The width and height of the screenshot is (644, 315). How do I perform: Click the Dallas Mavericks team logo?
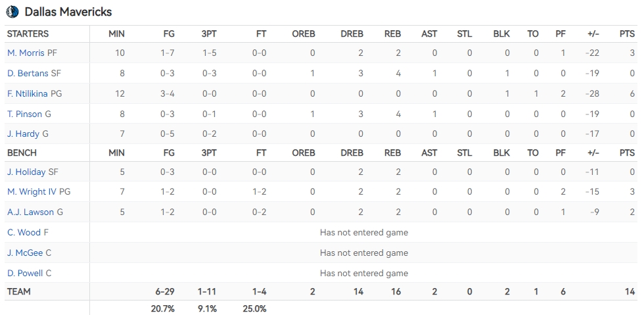click(12, 12)
